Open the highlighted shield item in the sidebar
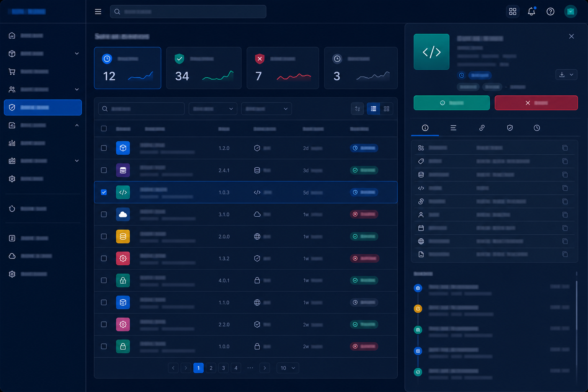 (x=43, y=108)
